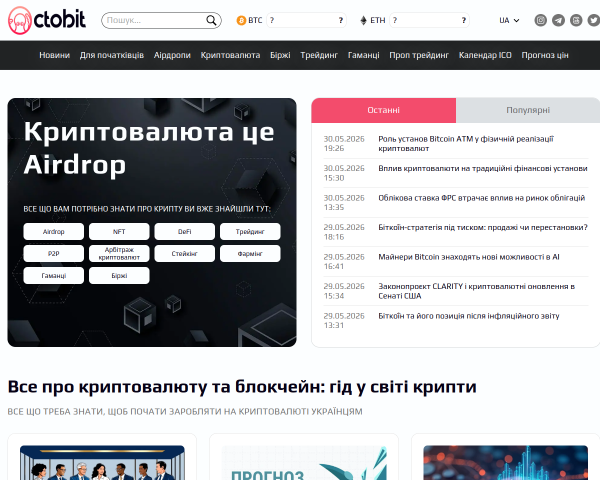Screen dimensions: 600x480
Task: Click the DeFi topic button
Action: coord(184,232)
